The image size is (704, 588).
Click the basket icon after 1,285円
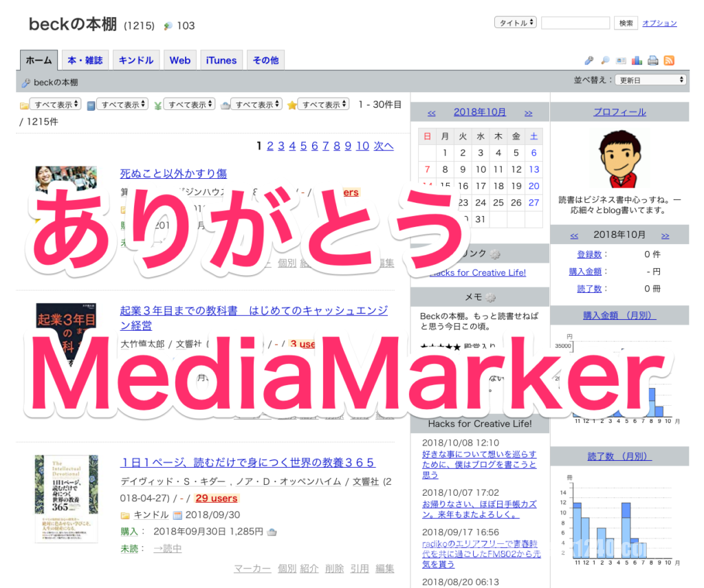[x=272, y=532]
